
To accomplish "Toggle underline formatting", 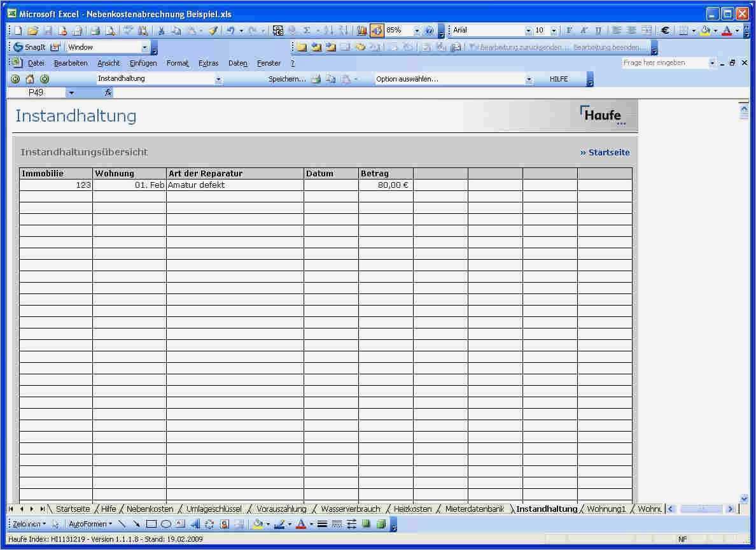I will (598, 31).
